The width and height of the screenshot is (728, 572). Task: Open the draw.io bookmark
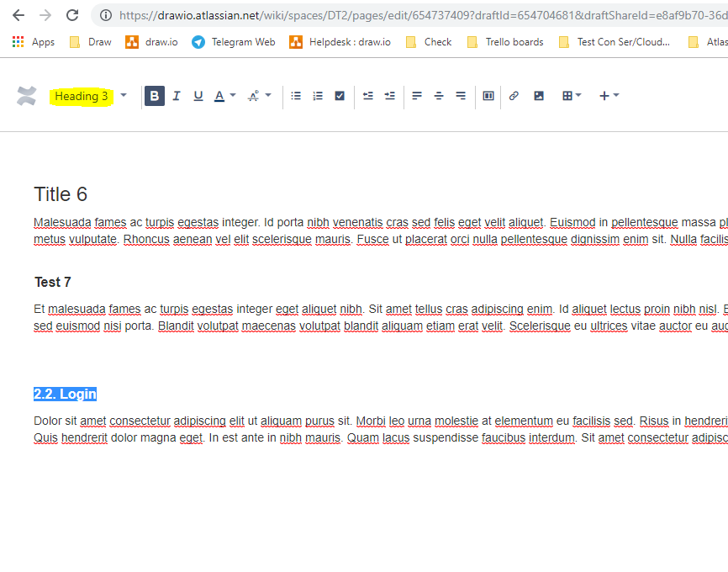pos(151,42)
